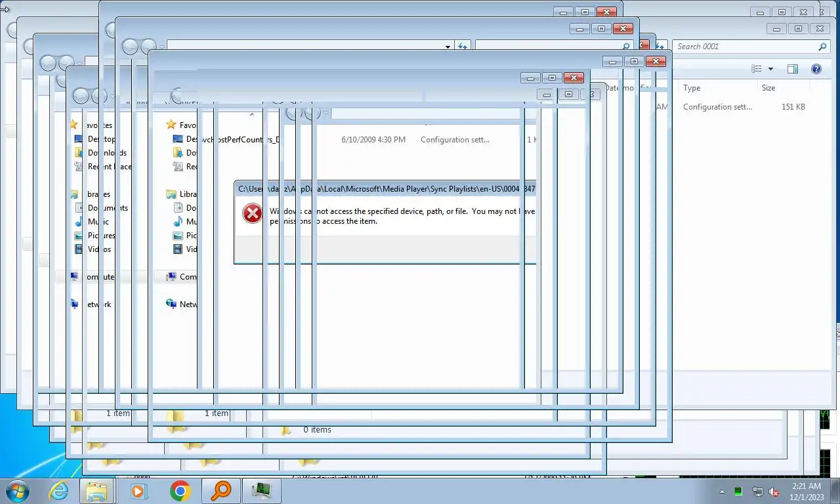840x504 pixels.
Task: Open Windows Explorer from the taskbar
Action: point(96,491)
